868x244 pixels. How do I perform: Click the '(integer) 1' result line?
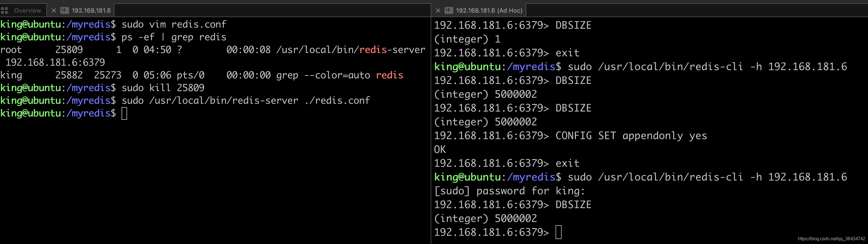click(467, 39)
